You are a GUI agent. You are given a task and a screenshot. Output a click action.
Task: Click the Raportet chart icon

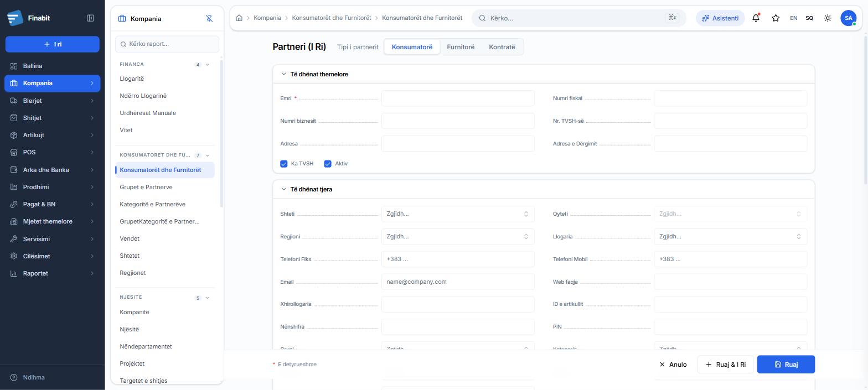click(x=14, y=273)
